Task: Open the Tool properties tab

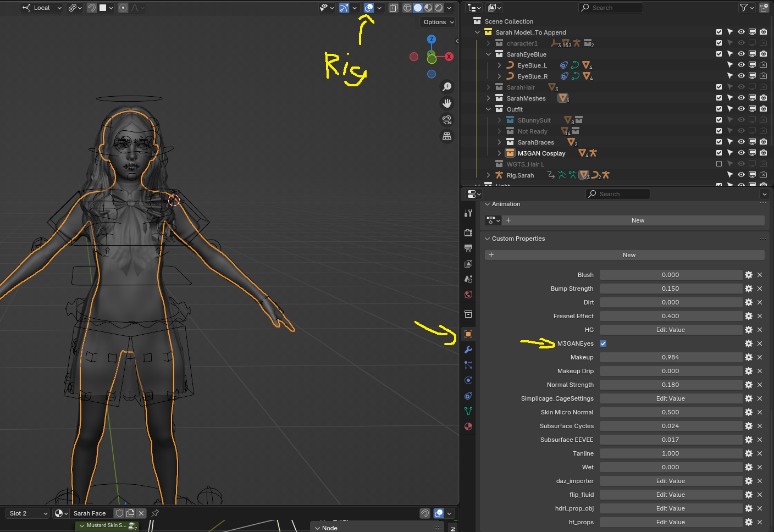Action: coord(468,213)
